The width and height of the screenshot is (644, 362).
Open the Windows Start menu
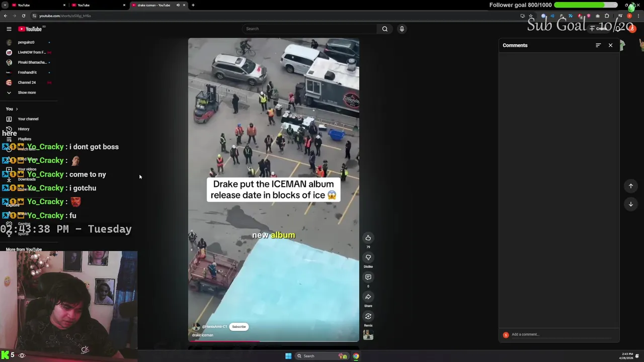click(x=288, y=356)
